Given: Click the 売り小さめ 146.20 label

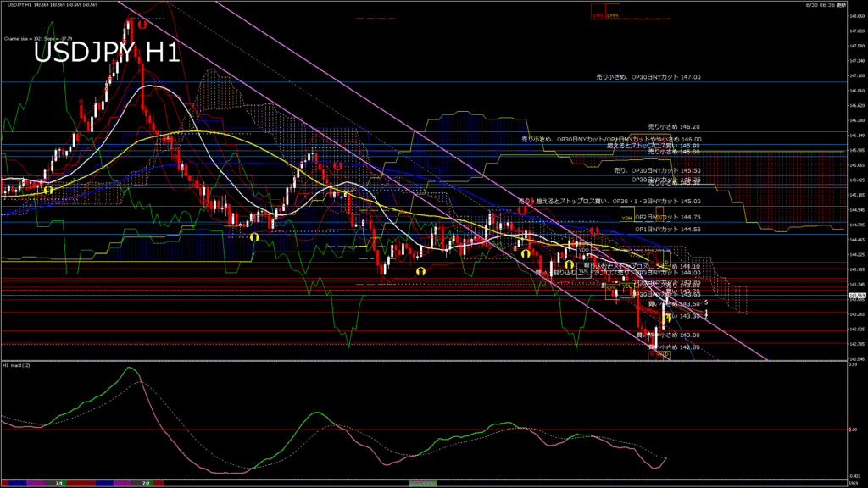Looking at the screenshot, I should [674, 127].
